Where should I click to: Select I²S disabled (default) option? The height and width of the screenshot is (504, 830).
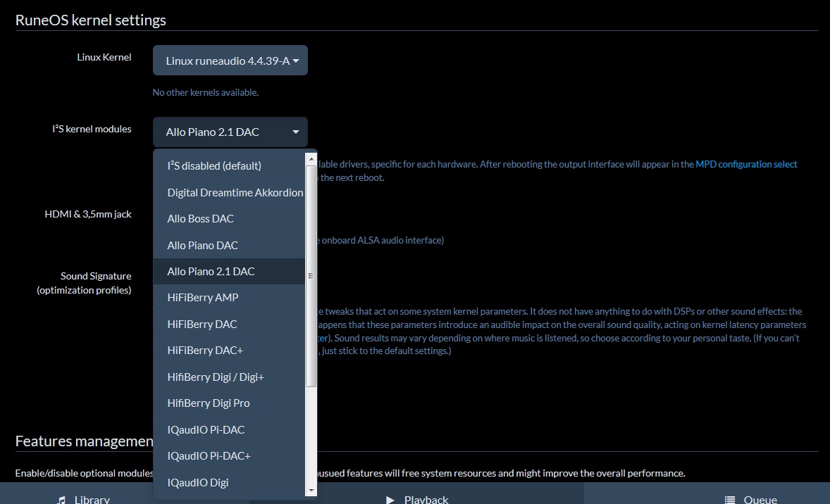(214, 166)
